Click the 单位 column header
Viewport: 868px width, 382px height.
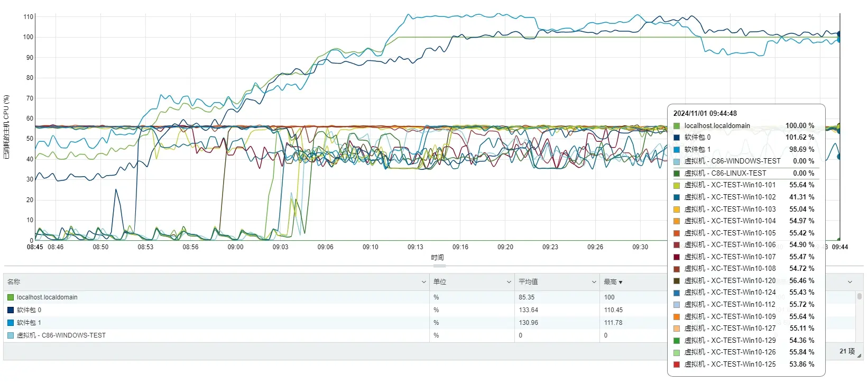point(440,282)
